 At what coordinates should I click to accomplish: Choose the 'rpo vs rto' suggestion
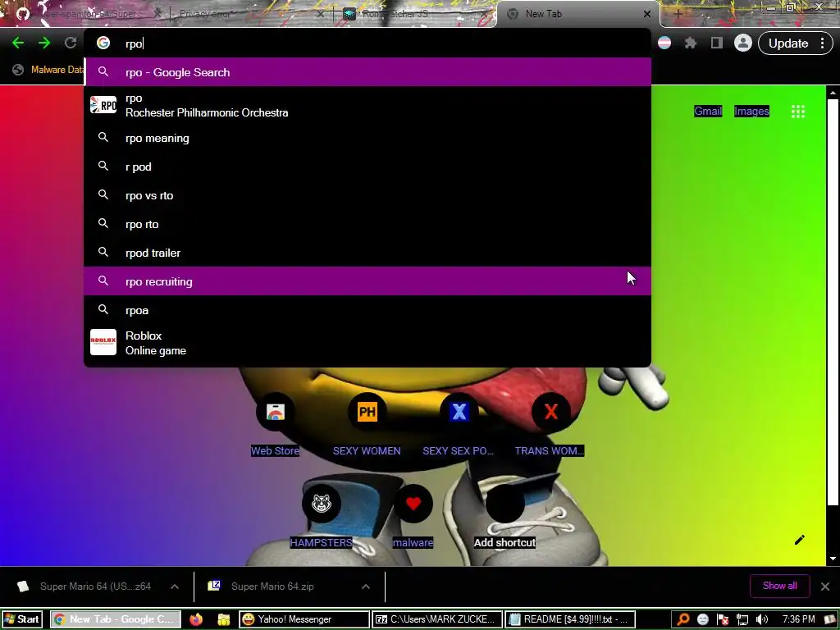(367, 195)
